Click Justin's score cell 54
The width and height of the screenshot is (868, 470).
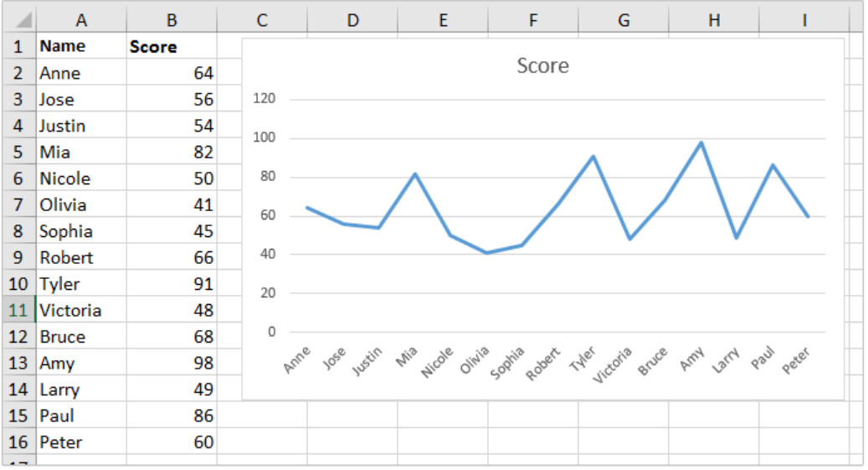coord(172,126)
